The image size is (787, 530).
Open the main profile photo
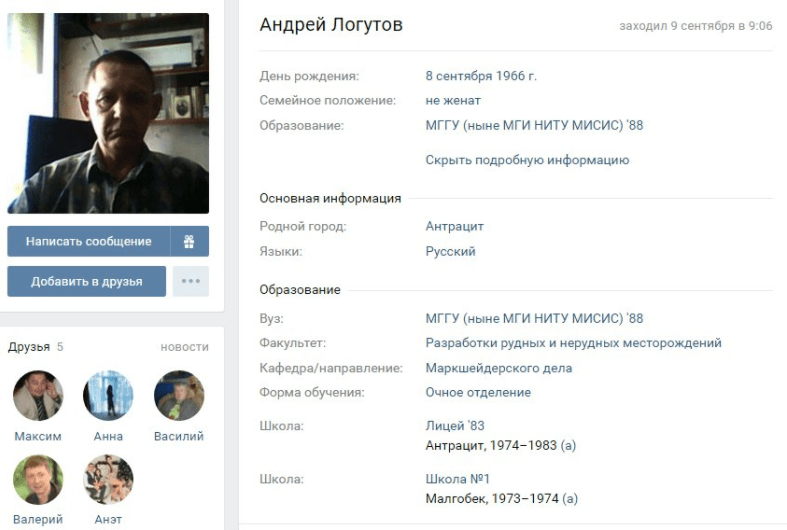pyautogui.click(x=108, y=113)
